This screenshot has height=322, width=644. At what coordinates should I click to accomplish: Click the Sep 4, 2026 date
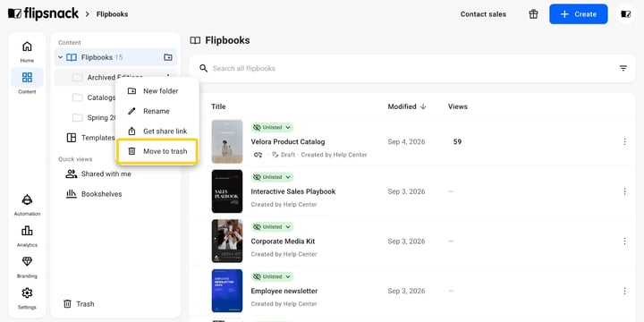406,142
